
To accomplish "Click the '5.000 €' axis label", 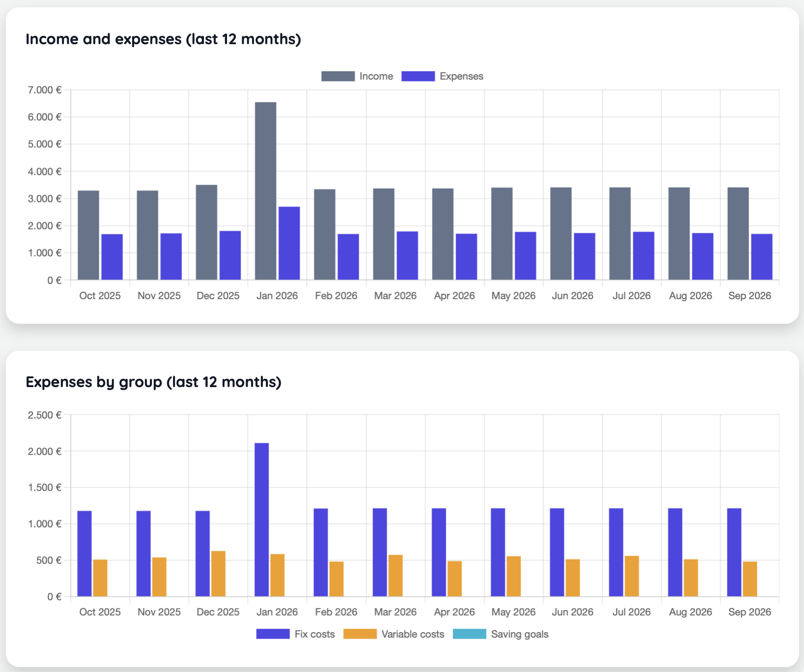I will 45,144.
